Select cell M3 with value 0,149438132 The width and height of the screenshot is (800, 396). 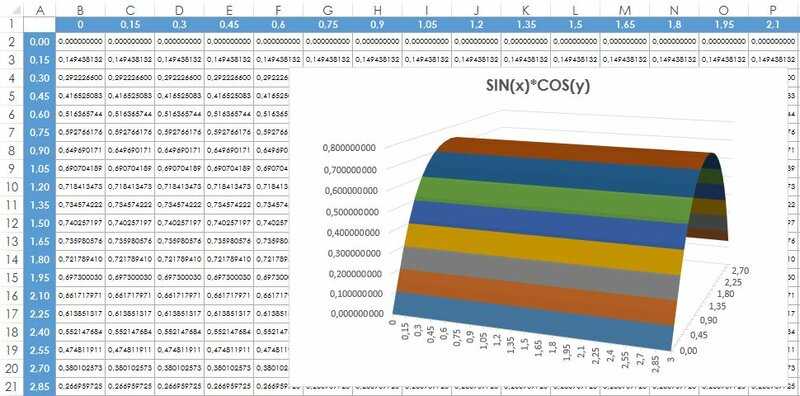coord(625,60)
